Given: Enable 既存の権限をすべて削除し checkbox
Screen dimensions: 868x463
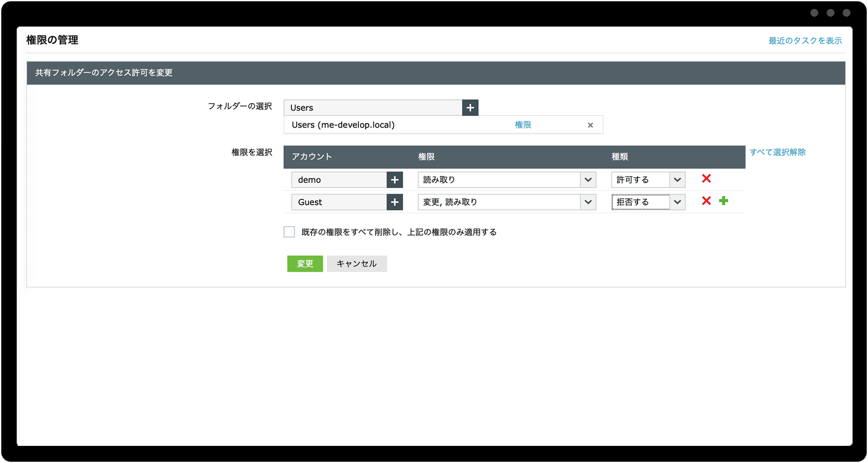Looking at the screenshot, I should [x=289, y=232].
